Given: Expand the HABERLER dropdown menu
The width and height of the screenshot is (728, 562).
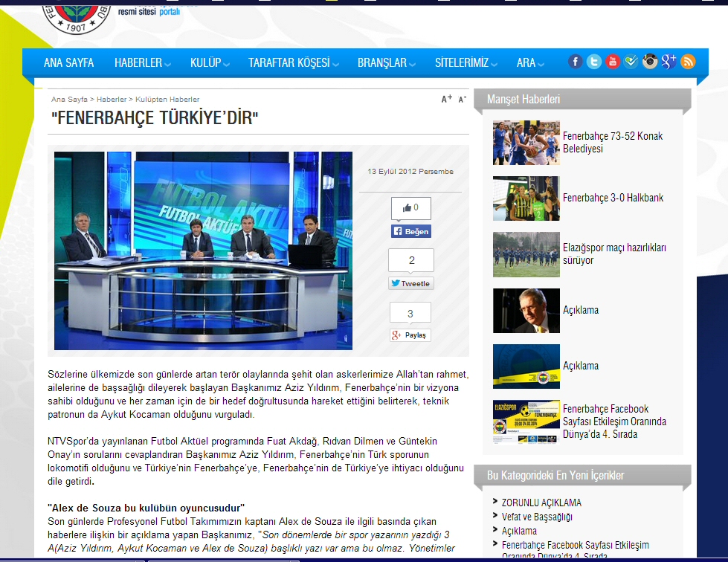Looking at the screenshot, I should coord(142,63).
